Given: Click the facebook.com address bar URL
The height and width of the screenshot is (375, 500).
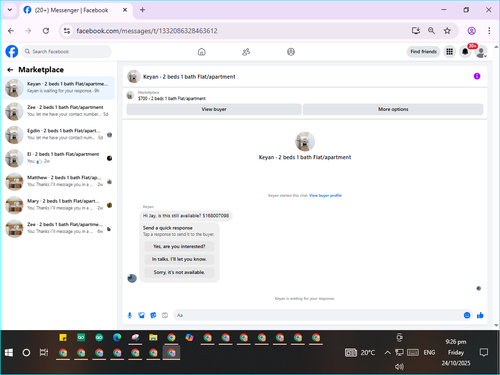Looking at the screenshot, I should pyautogui.click(x=147, y=31).
